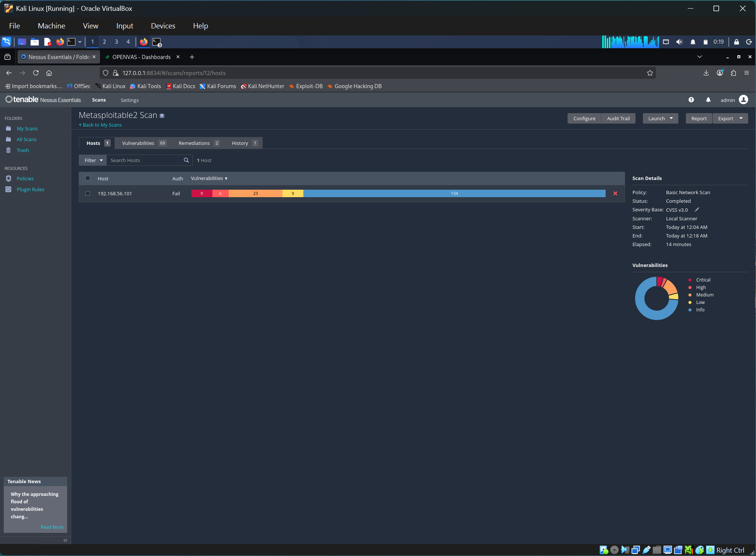756x556 pixels.
Task: Edit the Severity Base with pencil icon
Action: tap(697, 209)
